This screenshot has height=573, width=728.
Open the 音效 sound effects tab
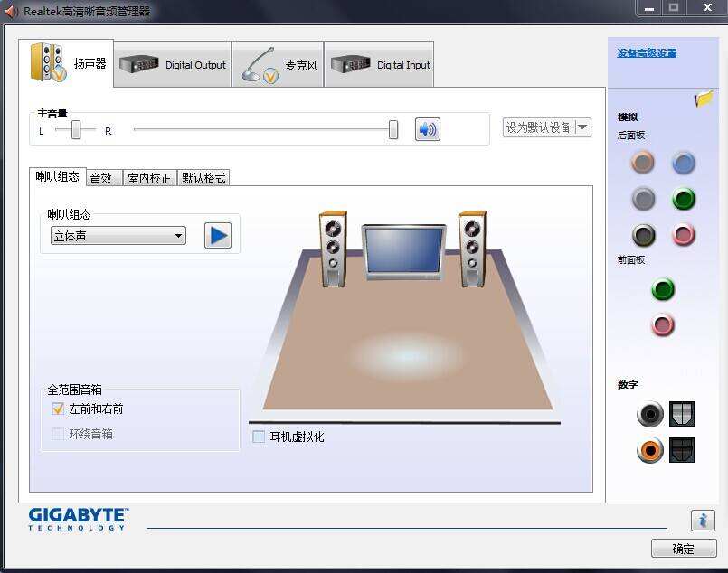101,177
